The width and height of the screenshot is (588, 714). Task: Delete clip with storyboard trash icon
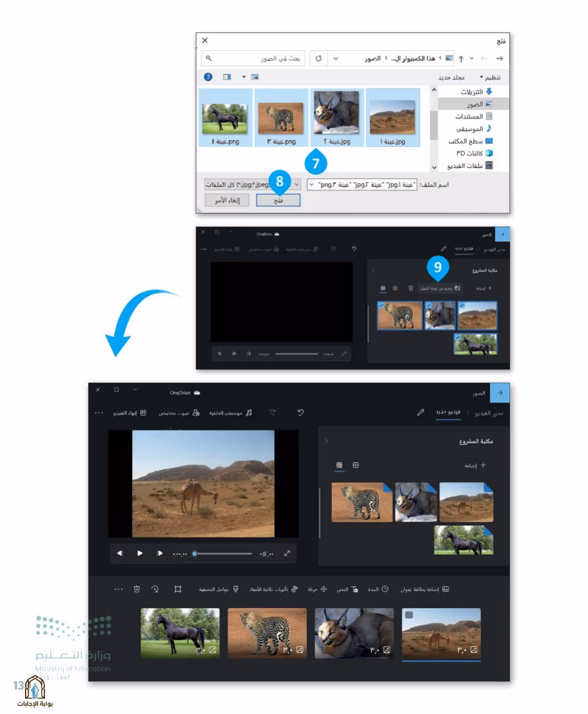click(136, 589)
